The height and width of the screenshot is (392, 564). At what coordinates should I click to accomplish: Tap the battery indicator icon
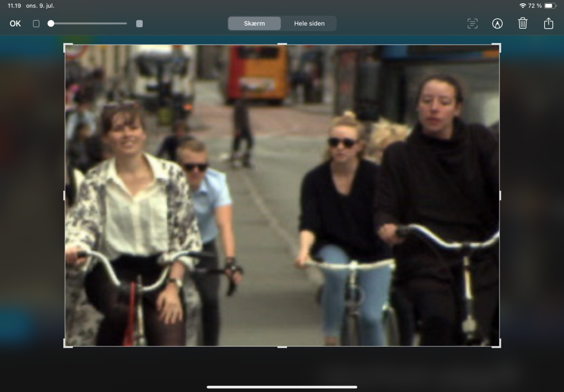tap(550, 6)
